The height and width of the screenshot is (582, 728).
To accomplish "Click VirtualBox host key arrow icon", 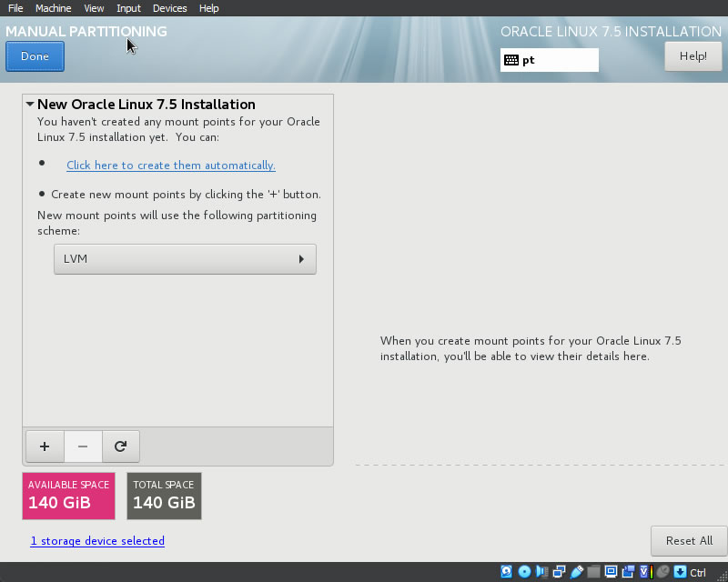I will point(680,571).
